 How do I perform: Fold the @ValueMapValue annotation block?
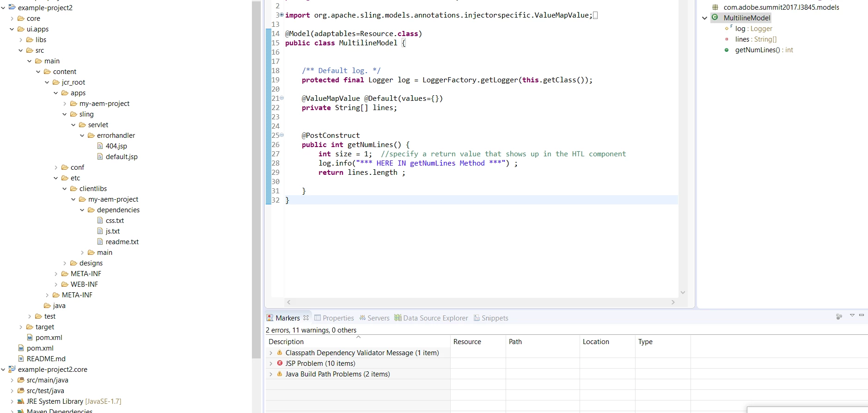tap(282, 98)
